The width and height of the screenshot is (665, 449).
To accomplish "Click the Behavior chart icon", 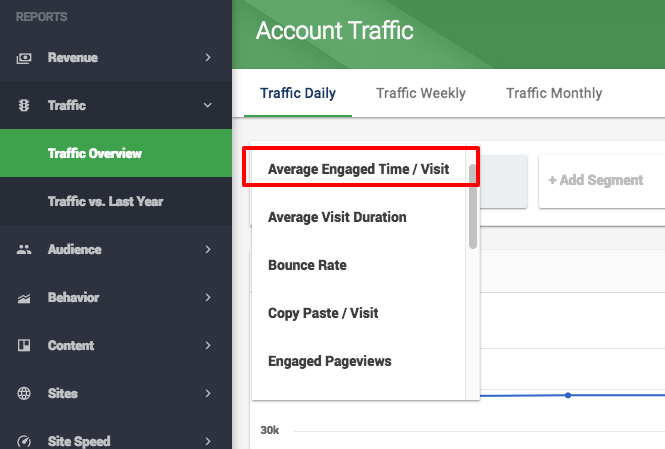I will point(24,298).
